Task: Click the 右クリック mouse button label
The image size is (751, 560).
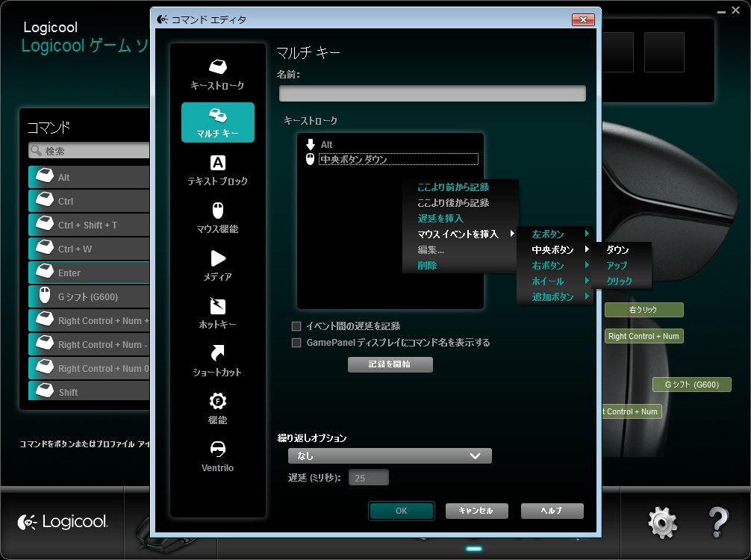Action: [x=644, y=310]
